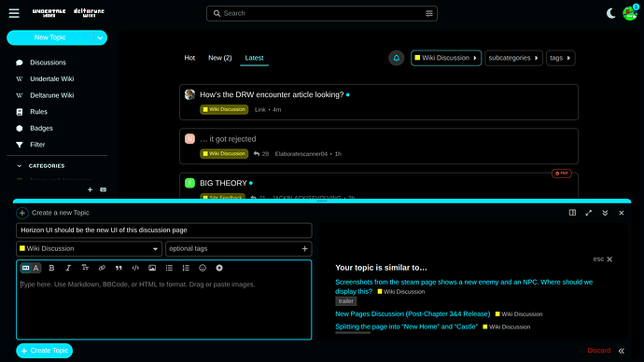Click the topic title input field
Image resolution: width=644 pixels, height=362 pixels.
[x=164, y=230]
